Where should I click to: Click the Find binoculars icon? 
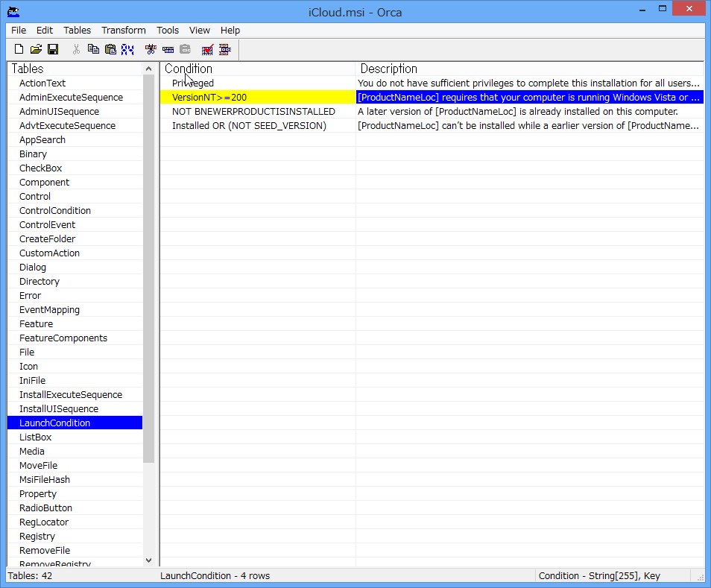[x=127, y=49]
